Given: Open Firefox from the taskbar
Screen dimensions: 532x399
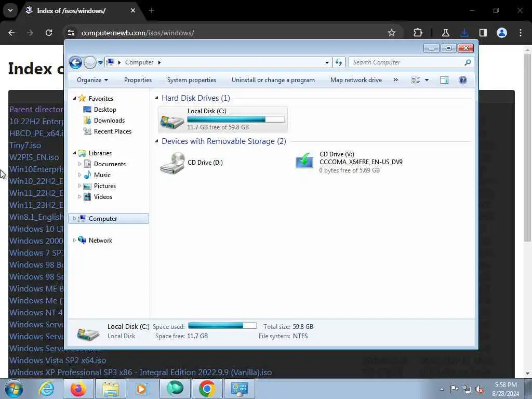Looking at the screenshot, I should point(78,389).
